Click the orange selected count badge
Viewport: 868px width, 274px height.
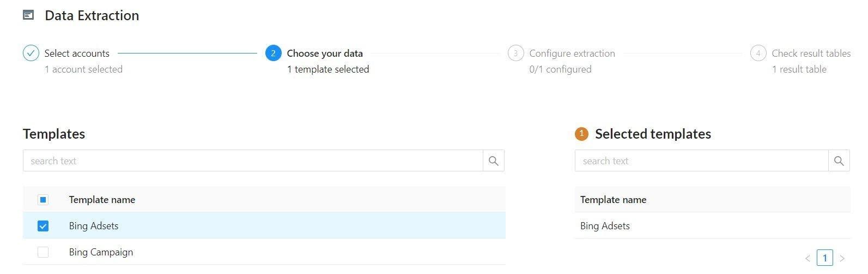(581, 134)
